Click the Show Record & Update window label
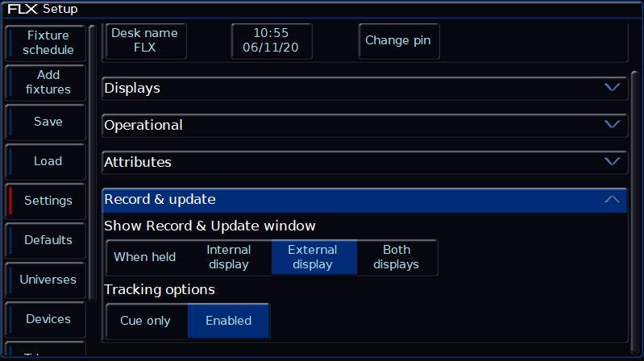644x361 pixels. point(210,226)
